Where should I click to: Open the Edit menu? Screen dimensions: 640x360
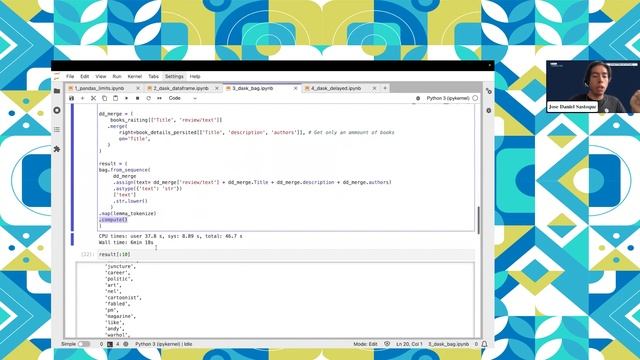tap(84, 76)
